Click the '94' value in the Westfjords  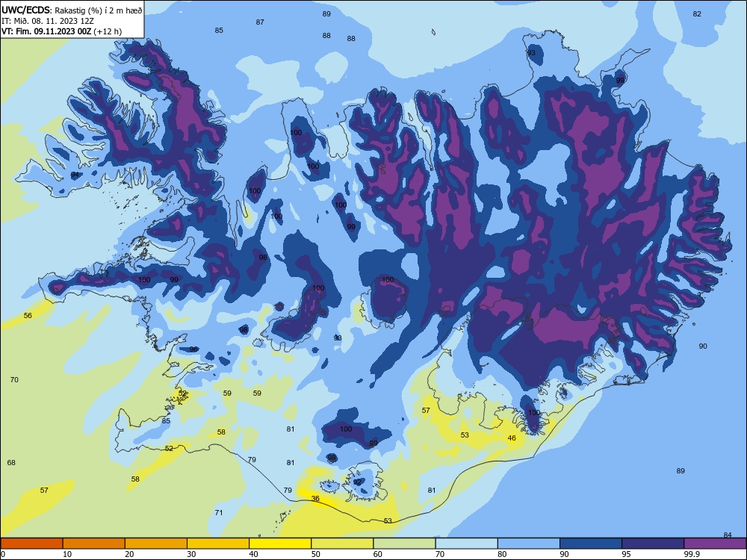coord(75,175)
